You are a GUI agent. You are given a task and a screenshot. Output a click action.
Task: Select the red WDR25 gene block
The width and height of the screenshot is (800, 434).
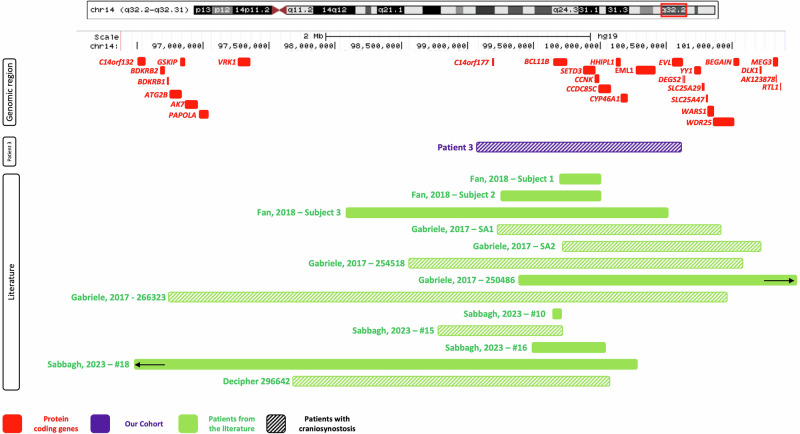coord(723,122)
